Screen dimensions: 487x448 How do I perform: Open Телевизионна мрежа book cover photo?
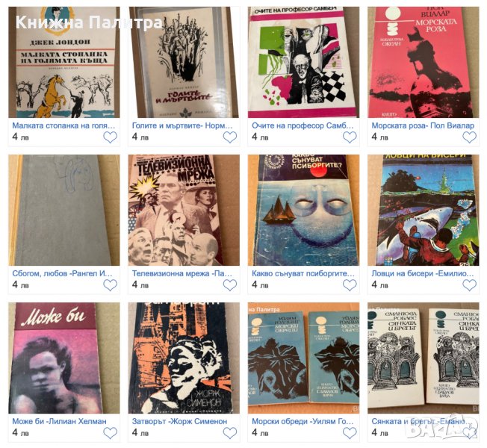pyautogui.click(x=184, y=210)
